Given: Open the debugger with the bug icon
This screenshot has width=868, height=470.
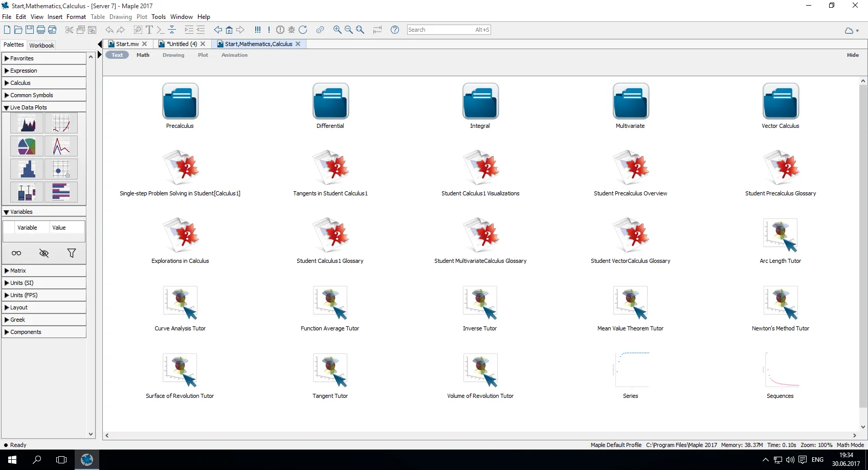Looking at the screenshot, I should pos(292,30).
